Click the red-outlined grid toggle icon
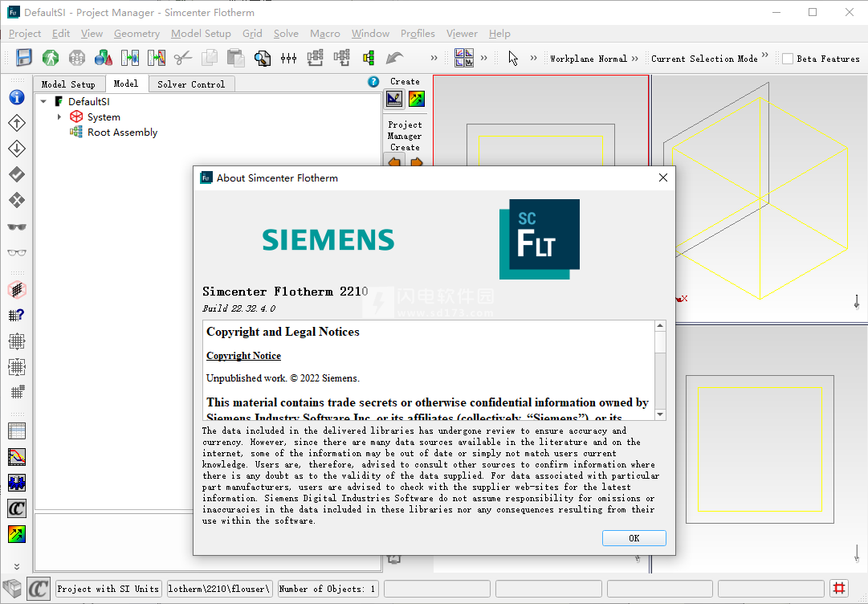The width and height of the screenshot is (868, 604). pos(17,289)
